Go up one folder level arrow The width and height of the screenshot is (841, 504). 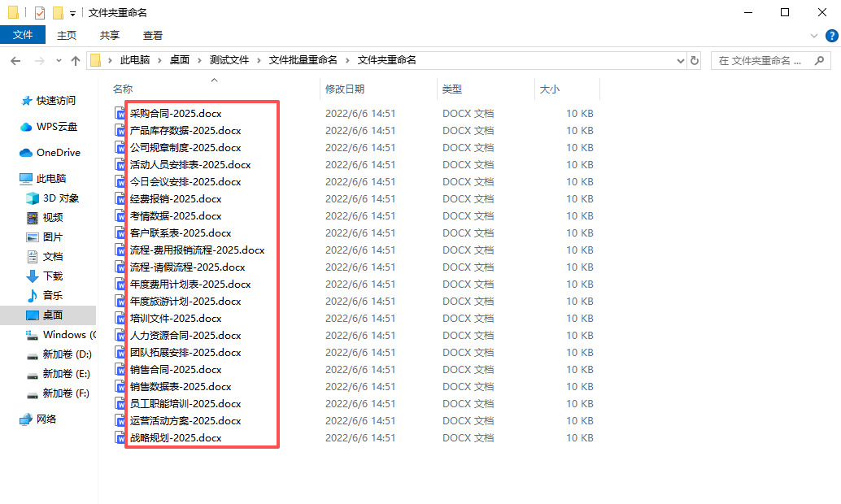coord(76,61)
